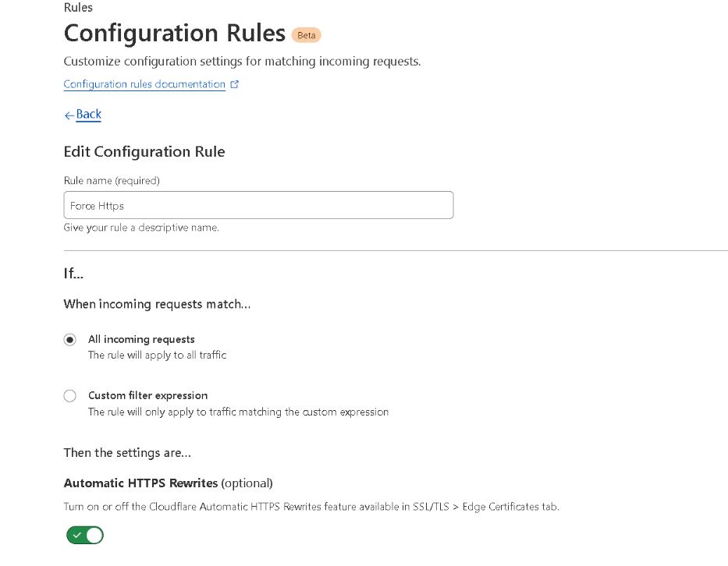Click the "Custom filter expression" option label
The width and height of the screenshot is (728, 566).
pos(147,395)
